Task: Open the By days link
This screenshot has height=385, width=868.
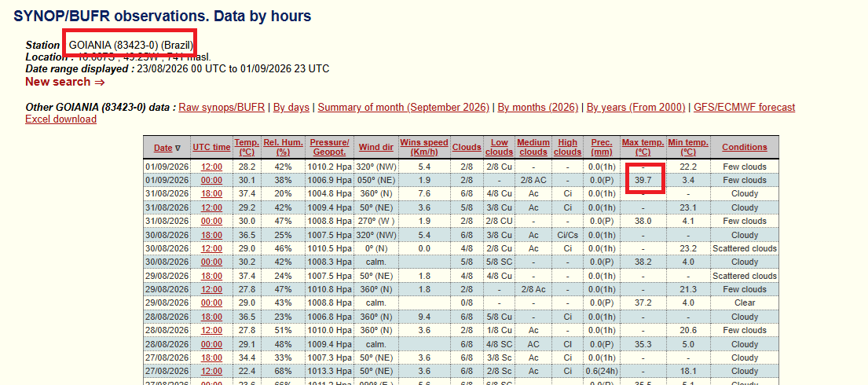Action: 291,108
